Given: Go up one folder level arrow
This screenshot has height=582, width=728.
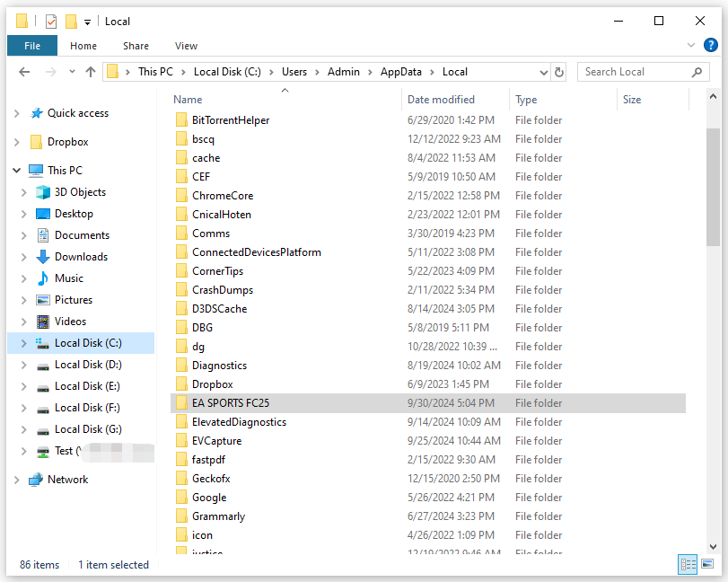Looking at the screenshot, I should 90,72.
